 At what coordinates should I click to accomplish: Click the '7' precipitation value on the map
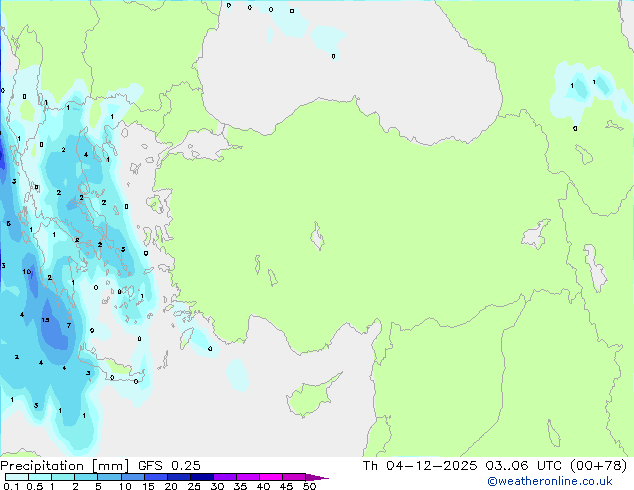(x=69, y=325)
